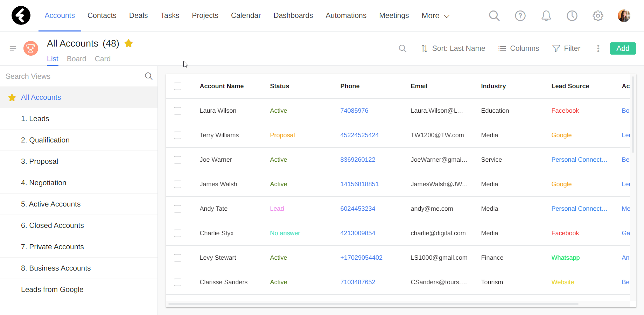
Task: Select the 6. Closed Accounts view
Action: click(79, 225)
